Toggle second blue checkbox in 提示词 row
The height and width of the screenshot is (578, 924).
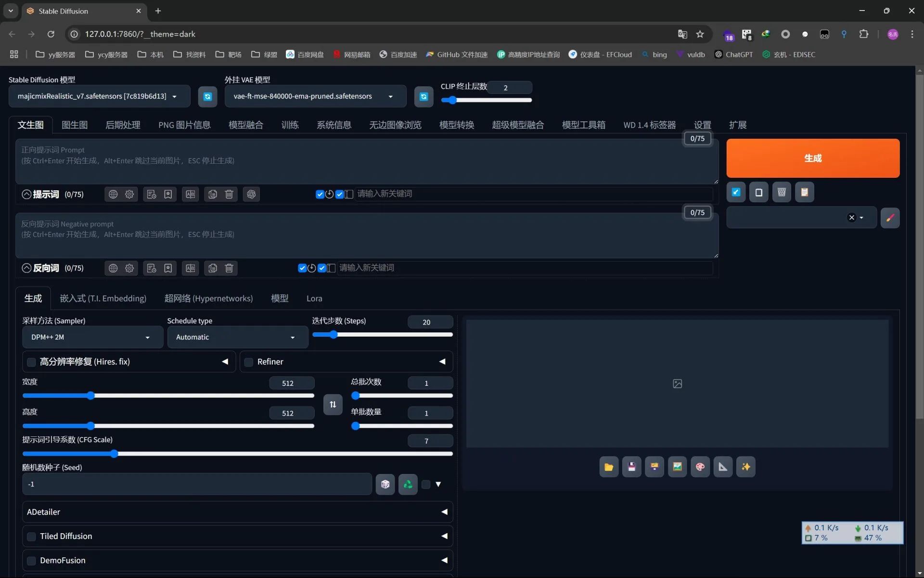pos(340,194)
